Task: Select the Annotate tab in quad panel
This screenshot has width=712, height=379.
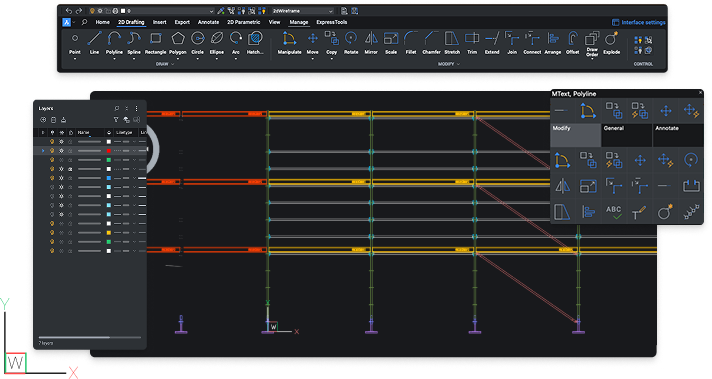Action: click(x=678, y=135)
